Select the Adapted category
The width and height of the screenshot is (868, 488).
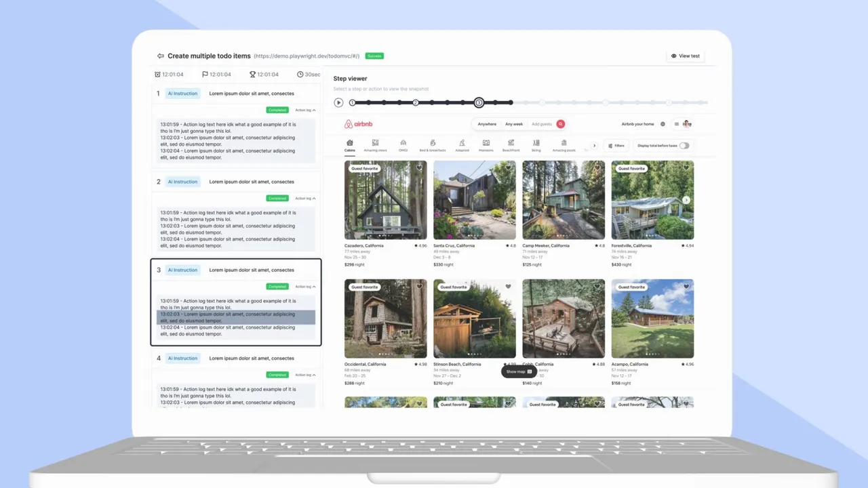[x=462, y=146]
